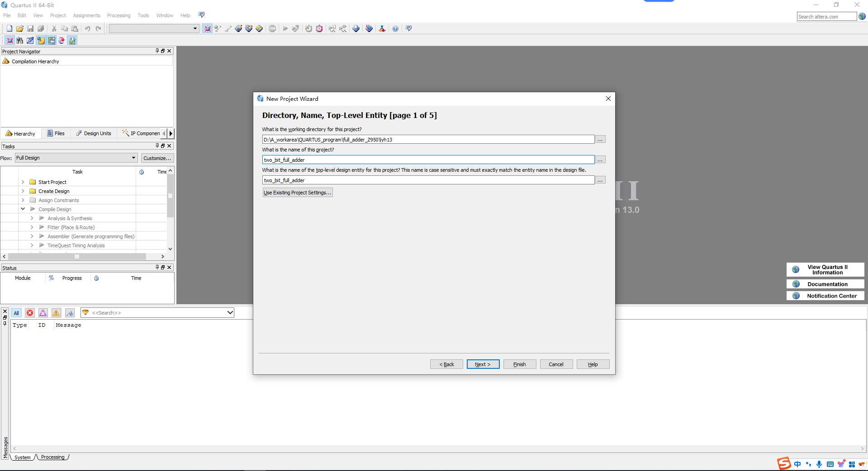Click the top-level design entity input field

428,180
